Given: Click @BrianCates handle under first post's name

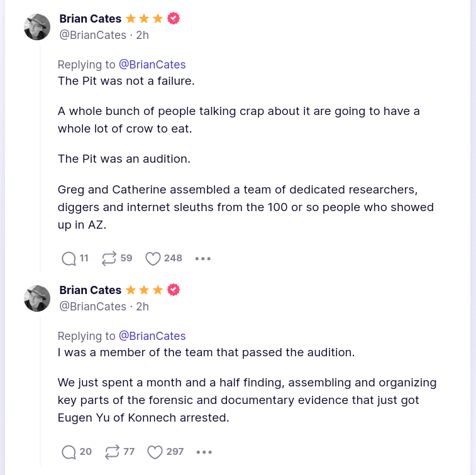Looking at the screenshot, I should (92, 35).
